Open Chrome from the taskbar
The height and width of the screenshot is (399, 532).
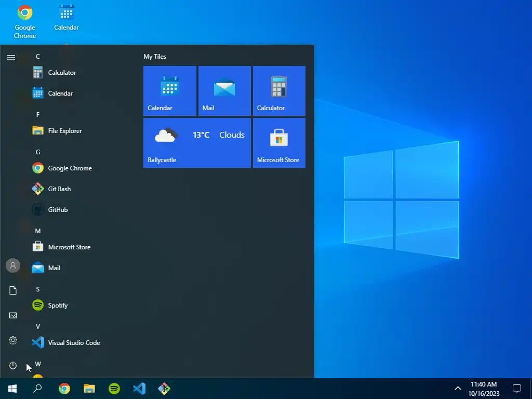click(x=64, y=389)
